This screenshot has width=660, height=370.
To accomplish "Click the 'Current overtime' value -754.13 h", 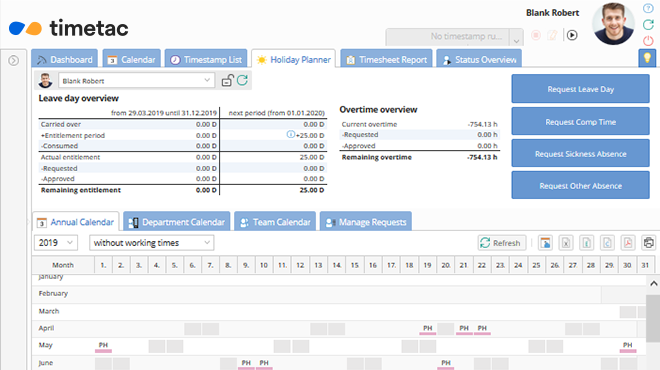I will tap(482, 124).
